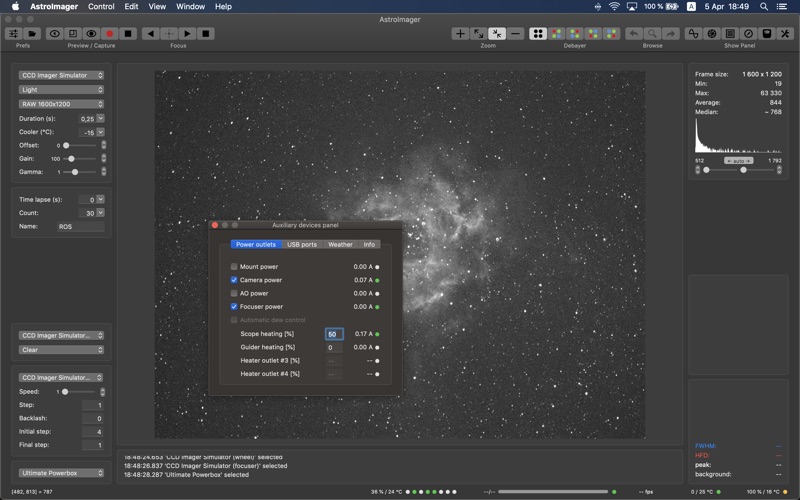Toggle the AO power checkbox

(x=234, y=293)
